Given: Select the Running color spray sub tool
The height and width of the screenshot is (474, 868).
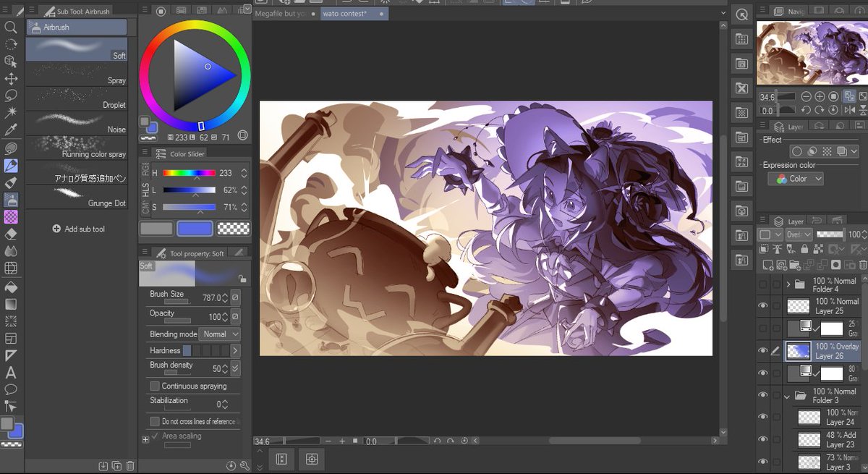Looking at the screenshot, I should coord(77,148).
